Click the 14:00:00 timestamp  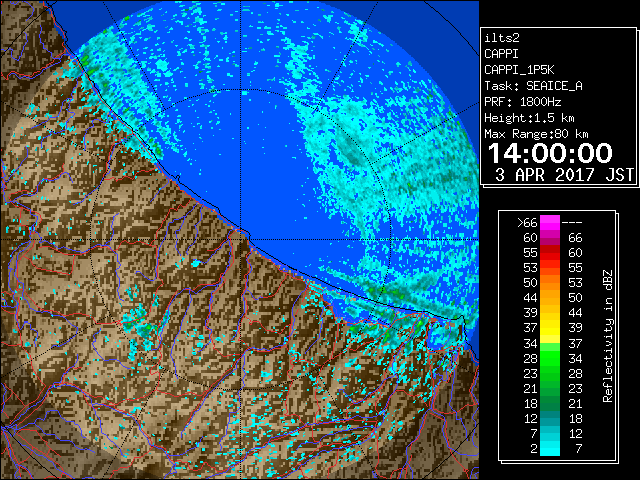[x=550, y=153]
